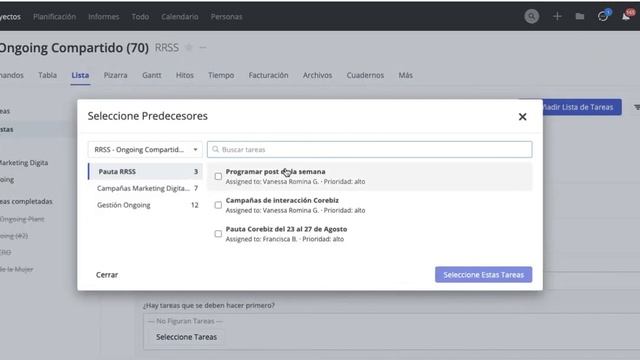Open the folder icon in top bar
Image resolution: width=640 pixels, height=360 pixels.
[x=580, y=17]
